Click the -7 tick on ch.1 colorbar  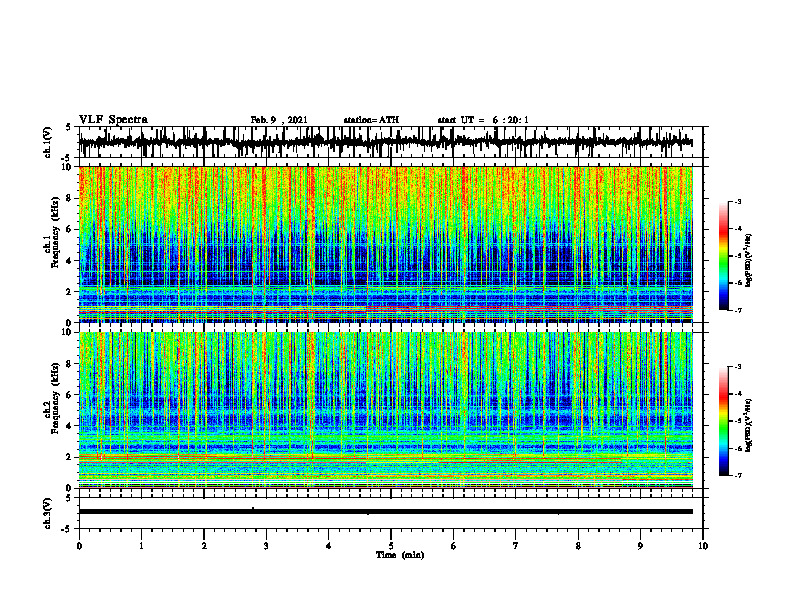tap(737, 310)
